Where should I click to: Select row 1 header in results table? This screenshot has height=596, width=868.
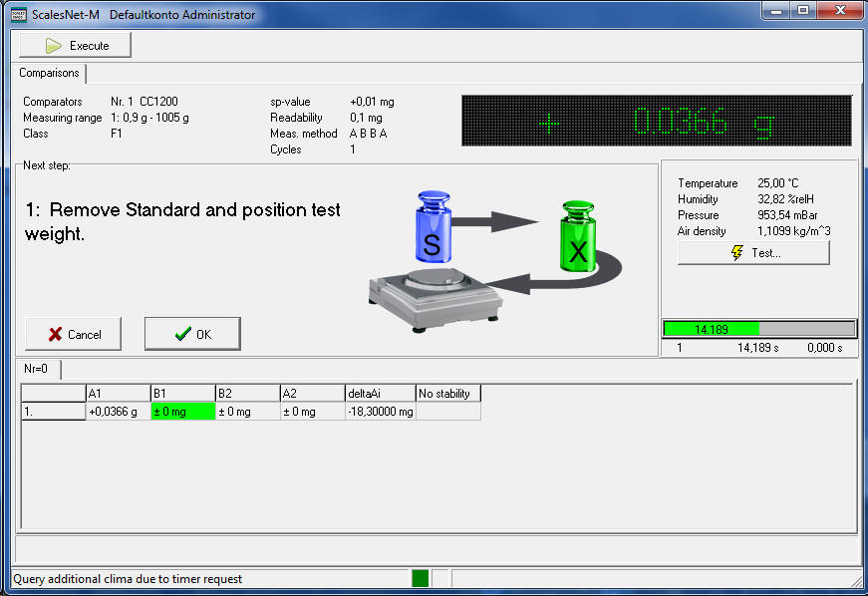click(x=54, y=412)
